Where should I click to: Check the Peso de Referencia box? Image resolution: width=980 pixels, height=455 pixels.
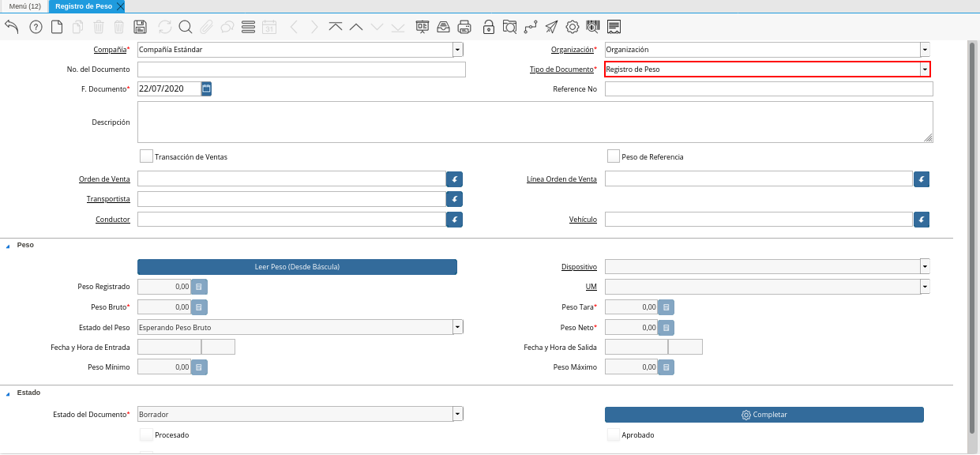614,156
